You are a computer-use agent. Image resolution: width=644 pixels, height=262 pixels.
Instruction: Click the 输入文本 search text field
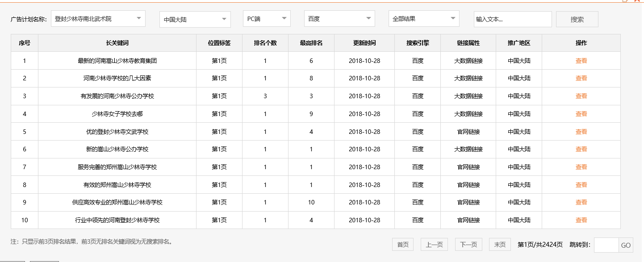click(x=512, y=19)
